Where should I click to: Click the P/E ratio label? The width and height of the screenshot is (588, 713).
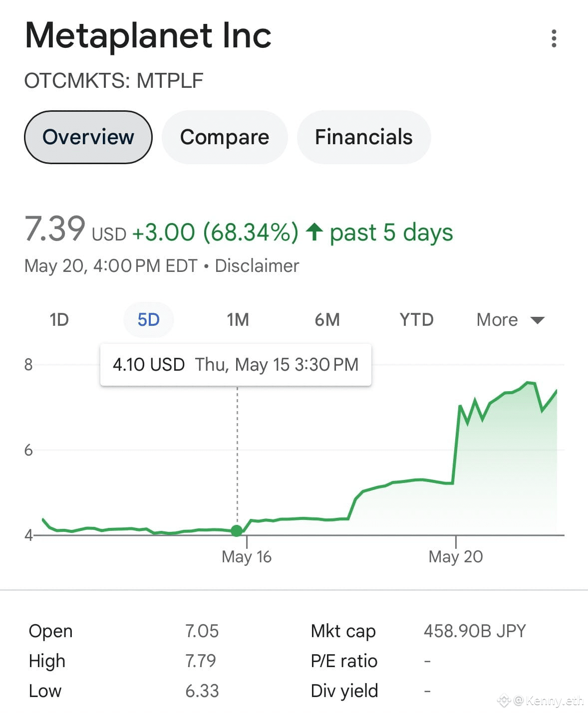coord(344,661)
